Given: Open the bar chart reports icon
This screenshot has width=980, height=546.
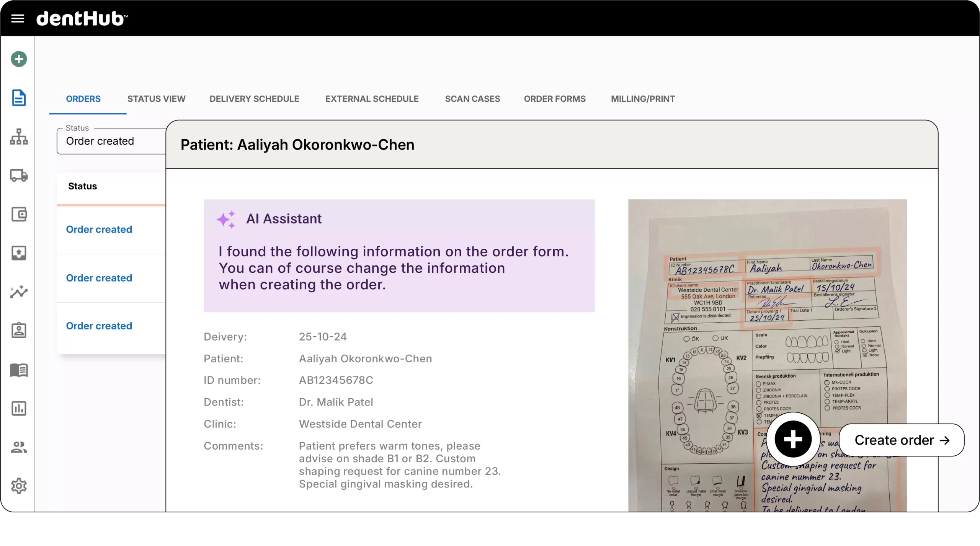Looking at the screenshot, I should pos(19,408).
